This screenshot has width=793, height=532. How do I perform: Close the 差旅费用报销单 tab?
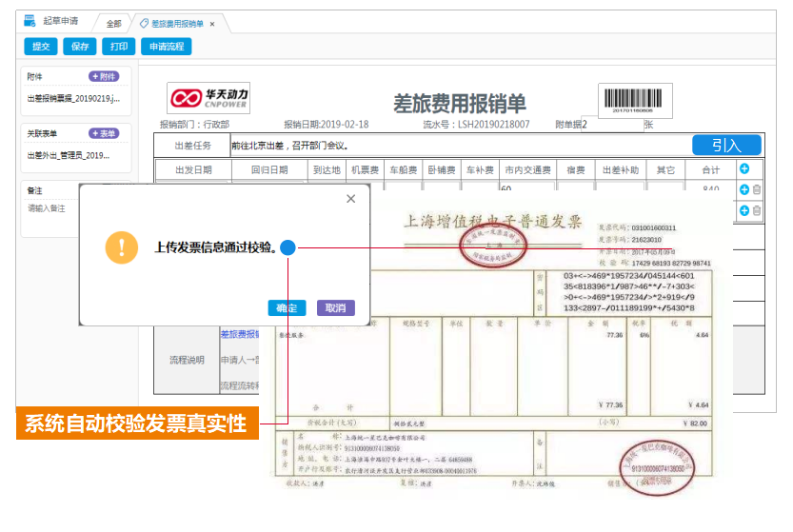point(212,23)
